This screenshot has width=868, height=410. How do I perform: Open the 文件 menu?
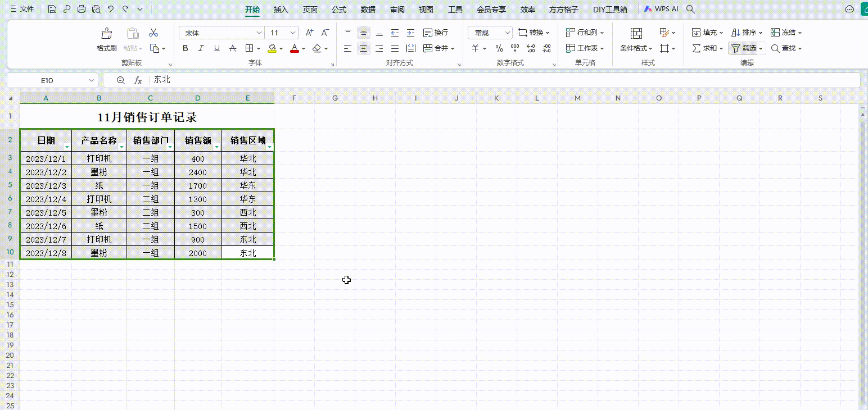(x=22, y=9)
